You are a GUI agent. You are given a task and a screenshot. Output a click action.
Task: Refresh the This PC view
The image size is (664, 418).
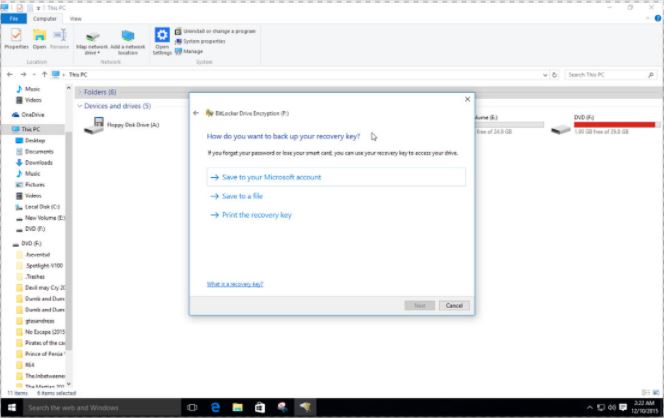[x=554, y=75]
